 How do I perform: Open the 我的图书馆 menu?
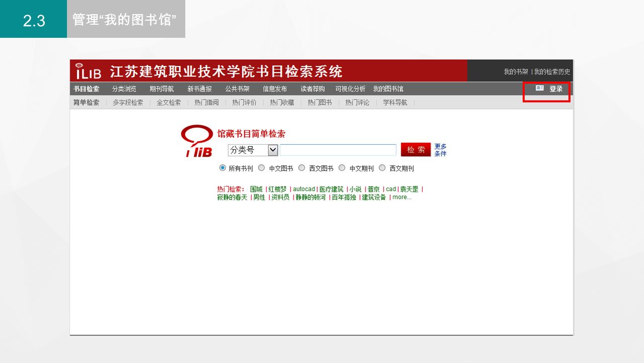(388, 89)
